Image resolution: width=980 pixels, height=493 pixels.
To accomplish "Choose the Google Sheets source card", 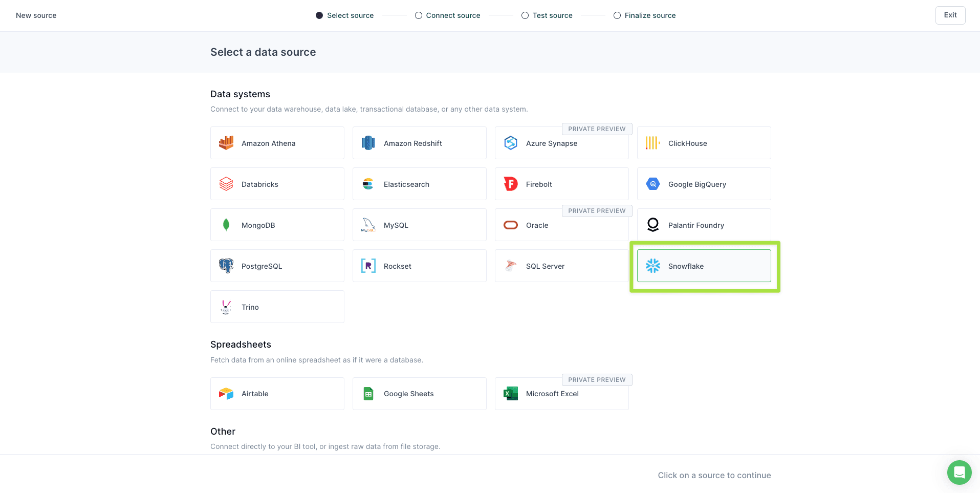I will tap(419, 393).
